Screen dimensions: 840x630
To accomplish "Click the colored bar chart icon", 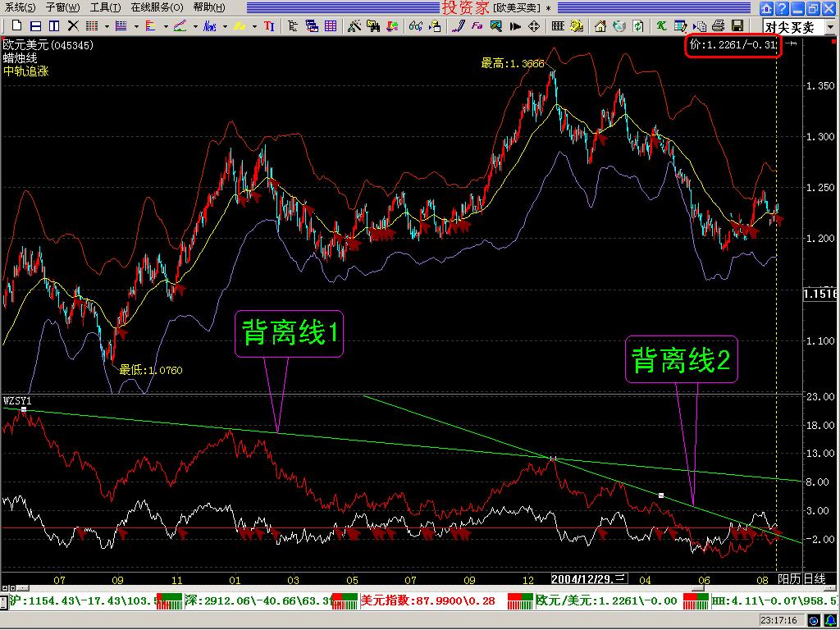I will coord(151,25).
